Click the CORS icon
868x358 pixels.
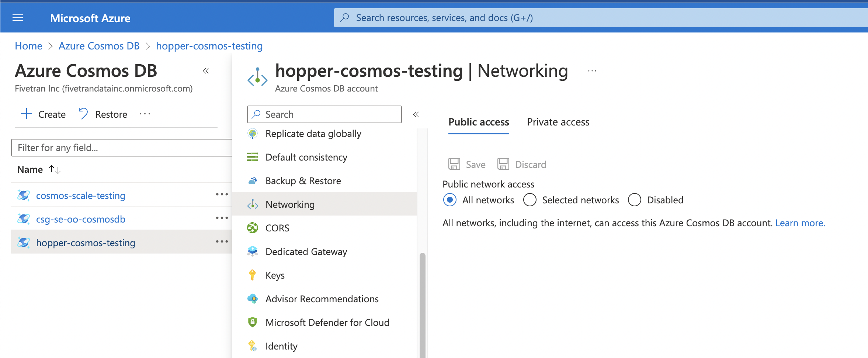pos(253,228)
